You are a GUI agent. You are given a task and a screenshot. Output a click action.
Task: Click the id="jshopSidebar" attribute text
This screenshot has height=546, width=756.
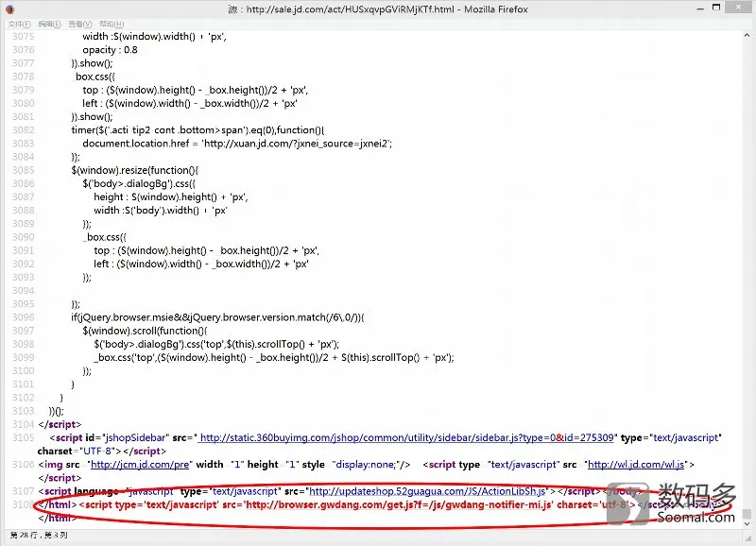click(128, 437)
